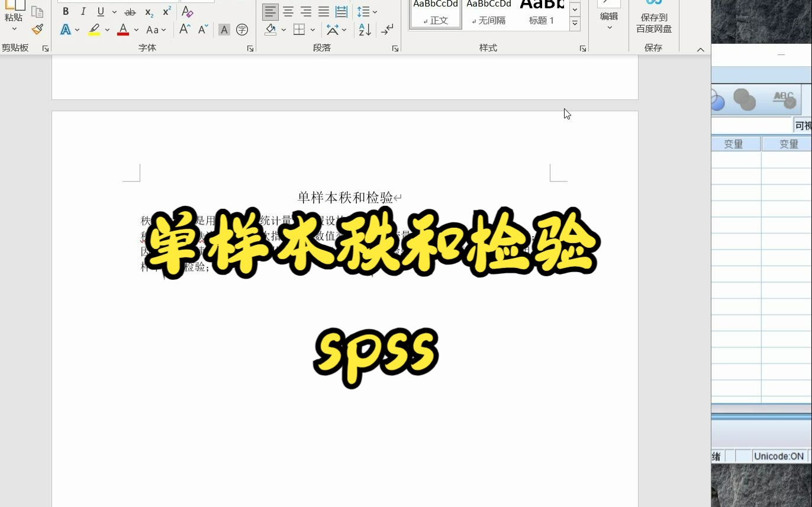Open font dialog launcher (字体)
This screenshot has height=507, width=812.
(x=250, y=49)
